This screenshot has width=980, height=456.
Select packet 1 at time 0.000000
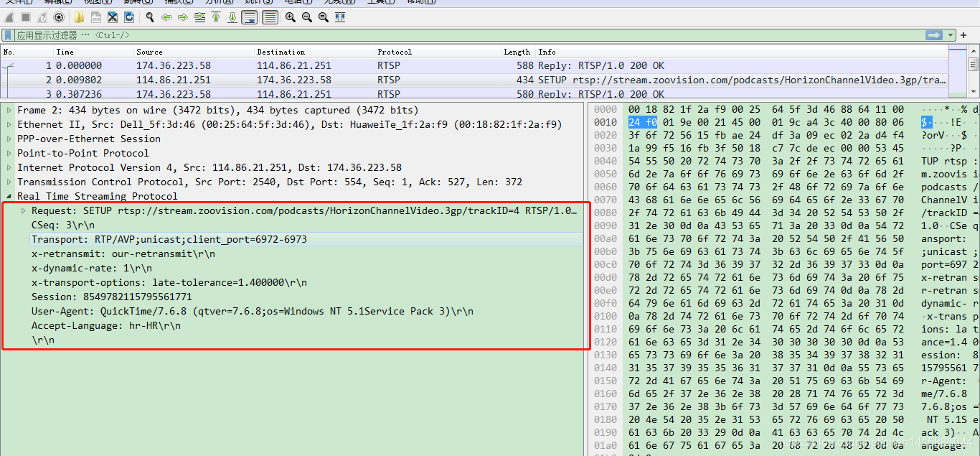point(474,65)
